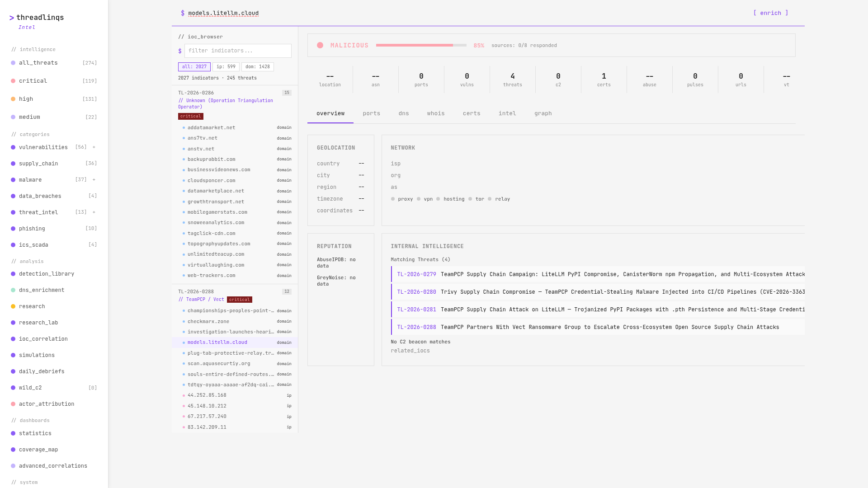Toggle the hosting network indicator
Screen dimensions: 868x488
451,199
